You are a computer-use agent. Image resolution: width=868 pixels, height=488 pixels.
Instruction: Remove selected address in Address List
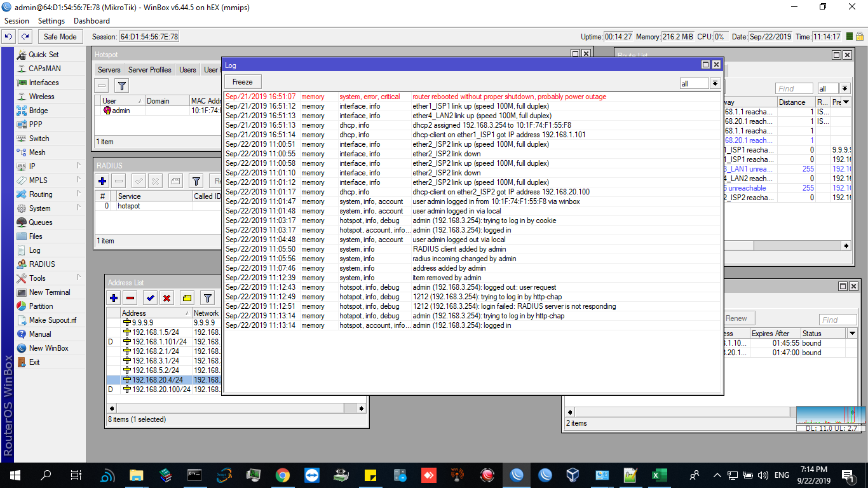(130, 298)
